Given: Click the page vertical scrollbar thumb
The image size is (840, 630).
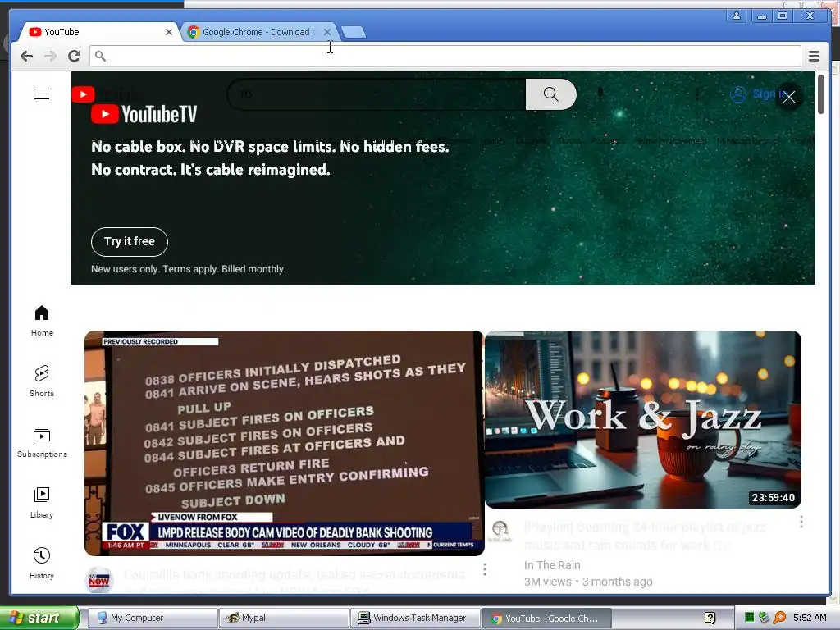Looking at the screenshot, I should click(x=820, y=94).
